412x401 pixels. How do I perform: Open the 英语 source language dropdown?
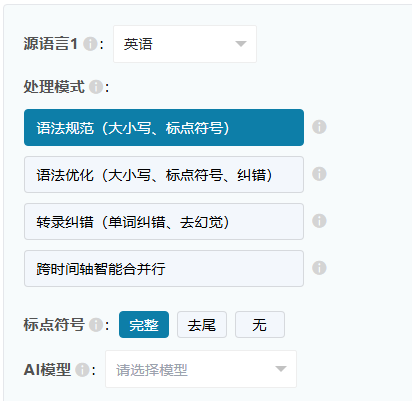click(185, 44)
